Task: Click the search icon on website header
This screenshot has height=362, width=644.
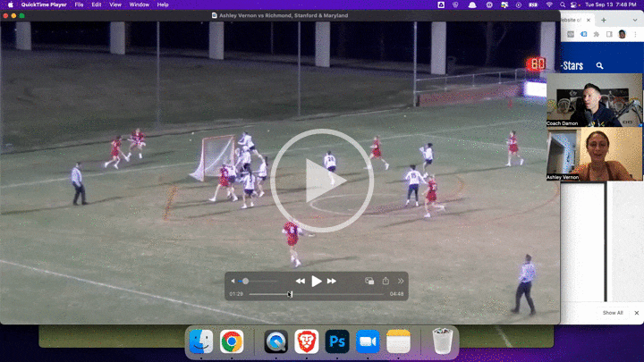Action: tap(600, 65)
